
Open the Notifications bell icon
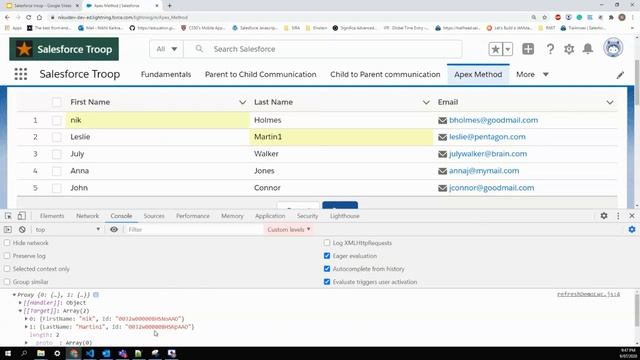[x=588, y=49]
